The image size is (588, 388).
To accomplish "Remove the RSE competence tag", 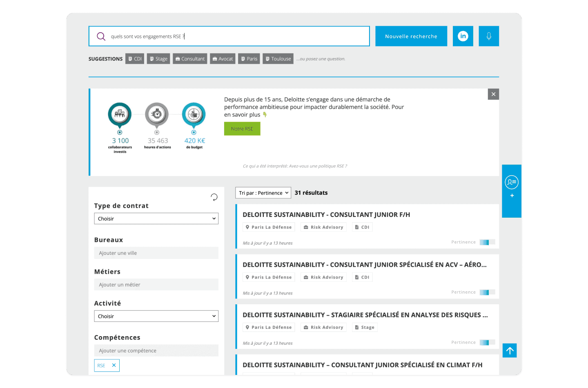I will [x=114, y=366].
